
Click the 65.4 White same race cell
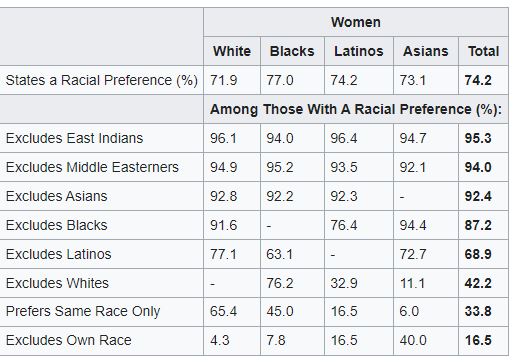[x=223, y=312]
